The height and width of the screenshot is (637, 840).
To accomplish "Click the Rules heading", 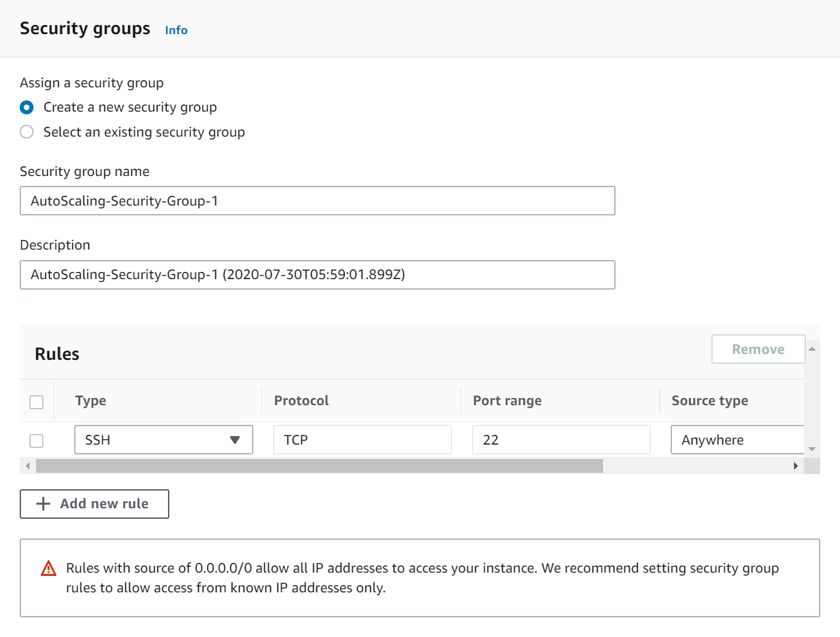I will pos(57,354).
